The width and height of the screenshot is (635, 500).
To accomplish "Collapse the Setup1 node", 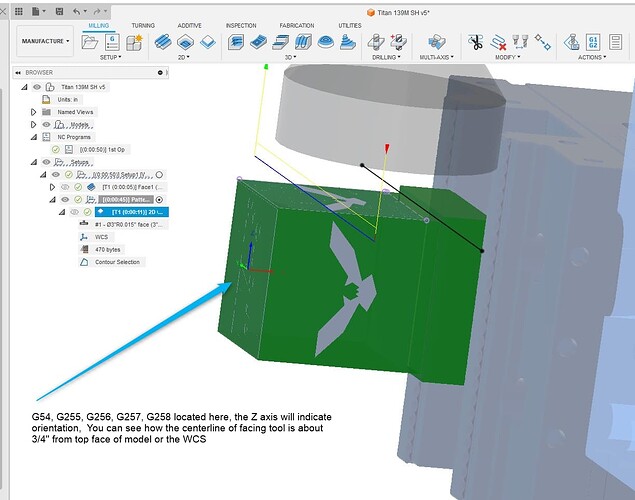I will [43, 175].
